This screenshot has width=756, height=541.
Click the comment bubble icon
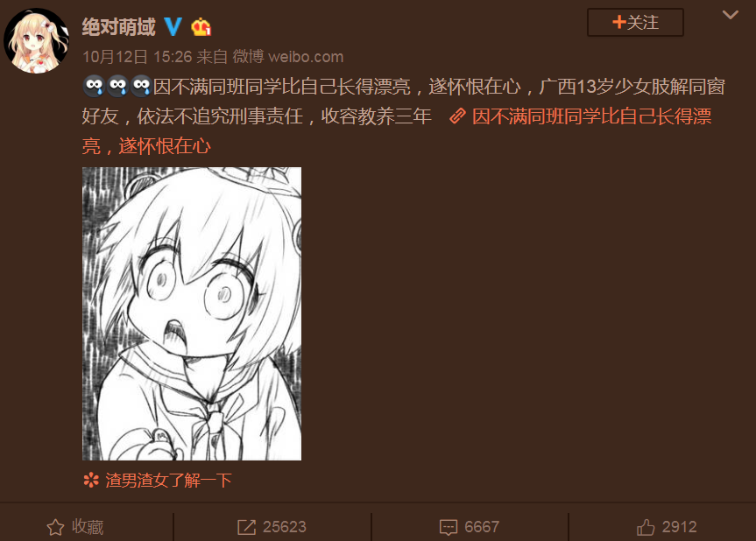pyautogui.click(x=448, y=528)
